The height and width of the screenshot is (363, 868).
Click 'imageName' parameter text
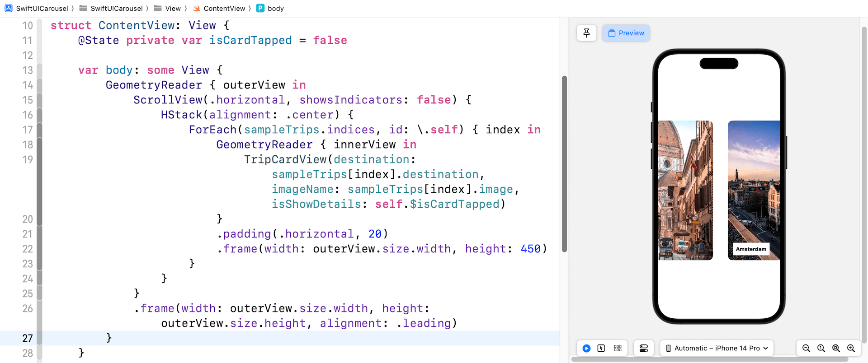pyautogui.click(x=302, y=189)
